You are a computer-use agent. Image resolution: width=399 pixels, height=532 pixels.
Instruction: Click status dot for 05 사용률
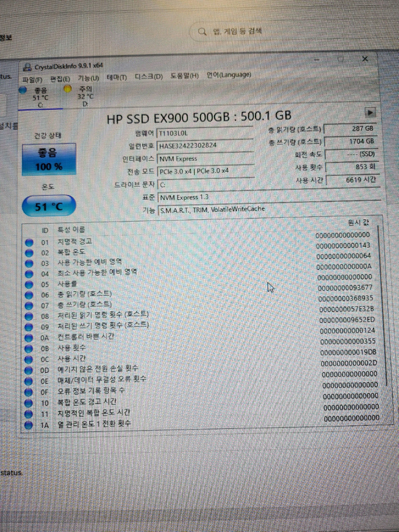click(29, 285)
